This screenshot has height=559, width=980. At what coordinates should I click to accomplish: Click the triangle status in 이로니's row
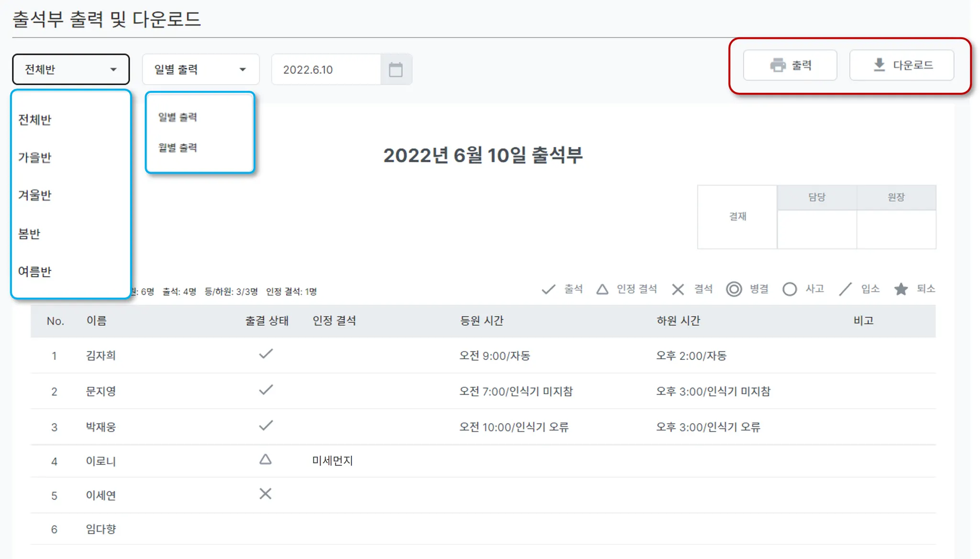[x=266, y=460]
